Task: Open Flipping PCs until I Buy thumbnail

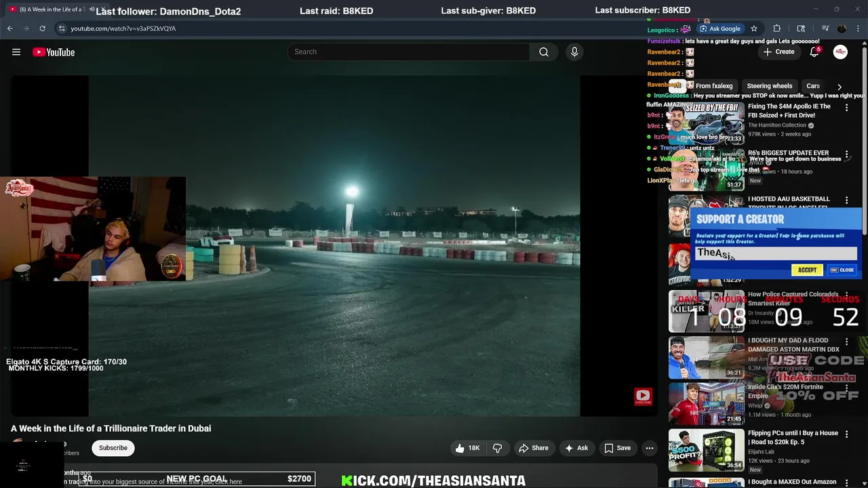Action: (x=707, y=449)
